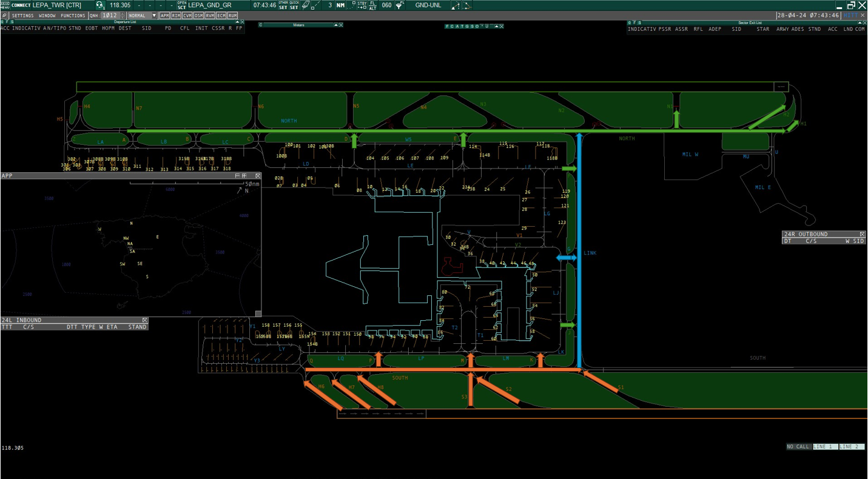Click the date and time display 28-04-24
Viewport: 868px width, 479px height.
tap(809, 15)
